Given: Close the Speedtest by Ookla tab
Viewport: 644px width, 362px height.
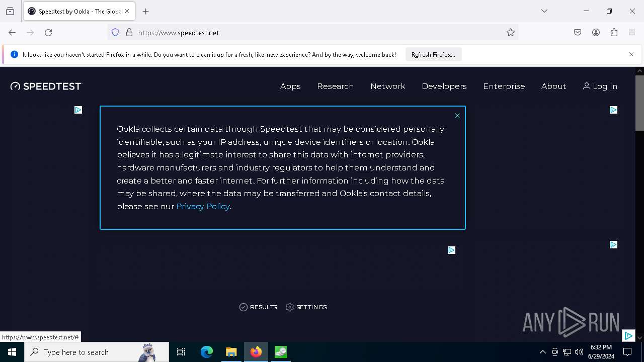Looking at the screenshot, I should 127,11.
